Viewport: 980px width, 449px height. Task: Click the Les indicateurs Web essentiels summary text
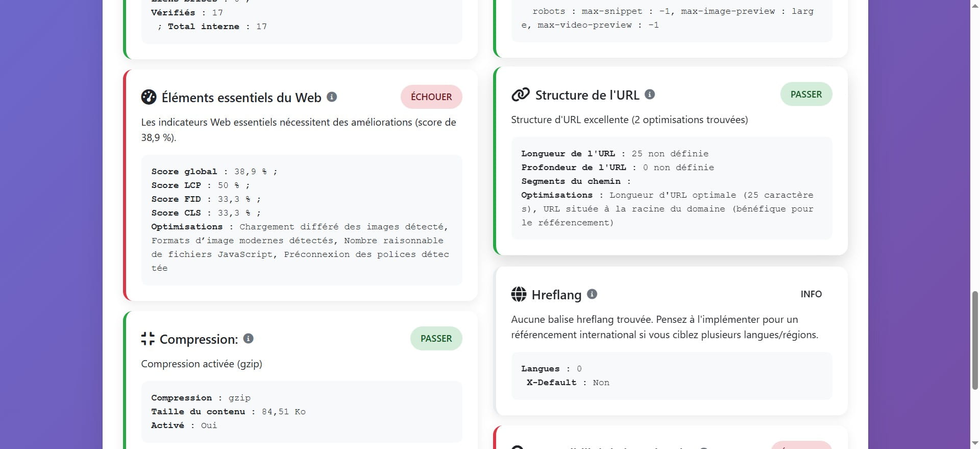point(299,130)
